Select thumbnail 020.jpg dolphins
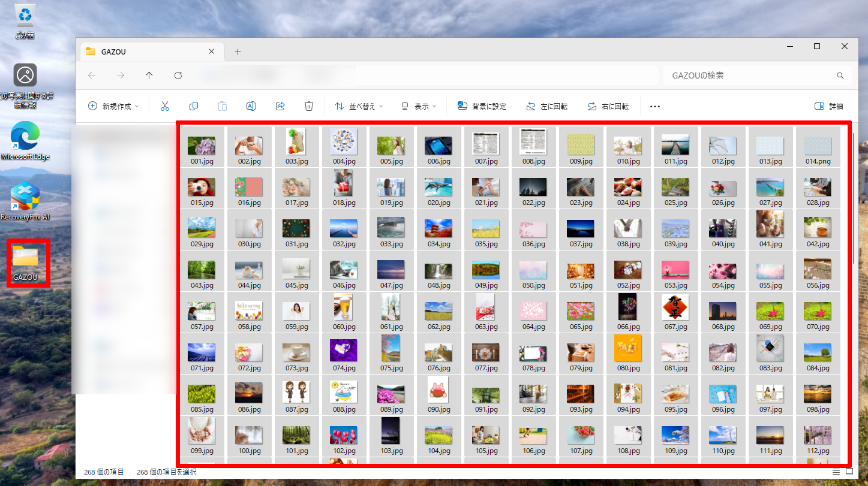This screenshot has height=486, width=868. (438, 187)
